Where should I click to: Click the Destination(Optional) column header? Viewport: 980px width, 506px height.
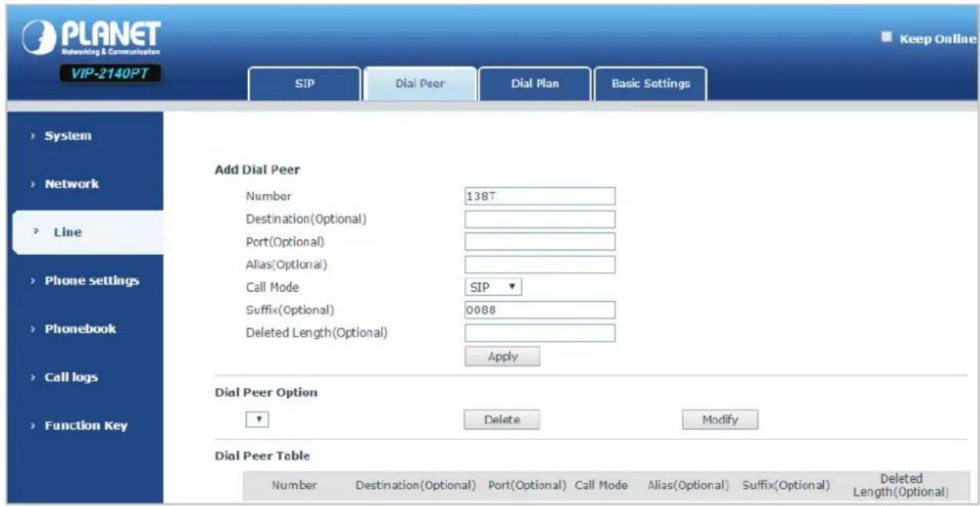click(415, 485)
